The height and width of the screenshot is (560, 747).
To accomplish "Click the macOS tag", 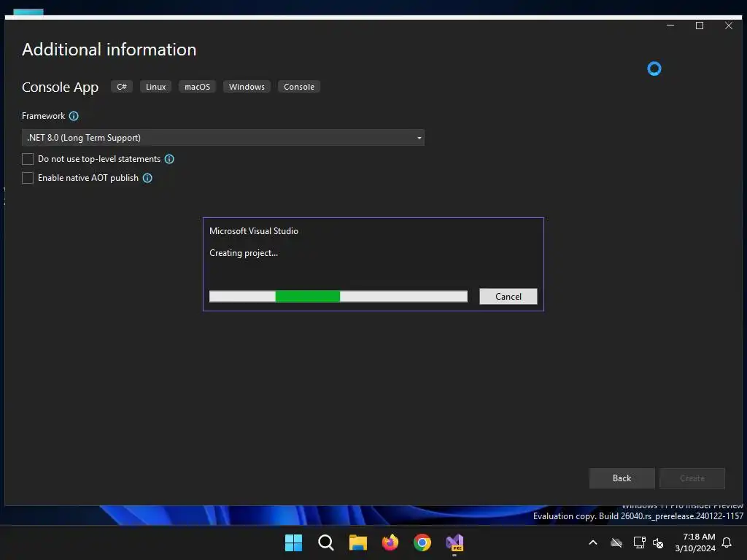I will click(x=197, y=87).
